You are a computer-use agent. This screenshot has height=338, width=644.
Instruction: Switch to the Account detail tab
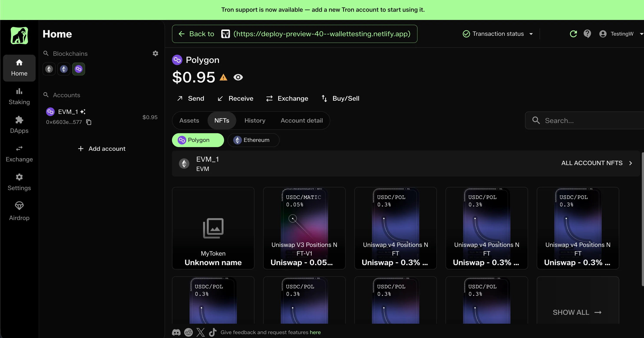(x=302, y=120)
